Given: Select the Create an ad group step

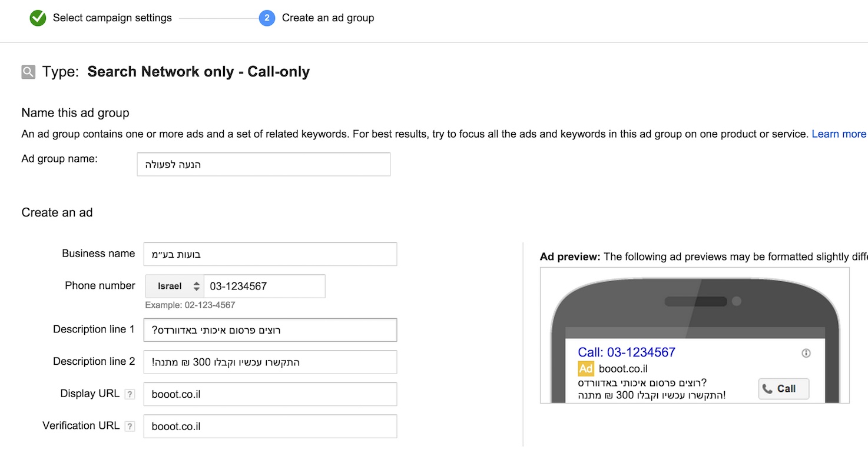Looking at the screenshot, I should 328,18.
